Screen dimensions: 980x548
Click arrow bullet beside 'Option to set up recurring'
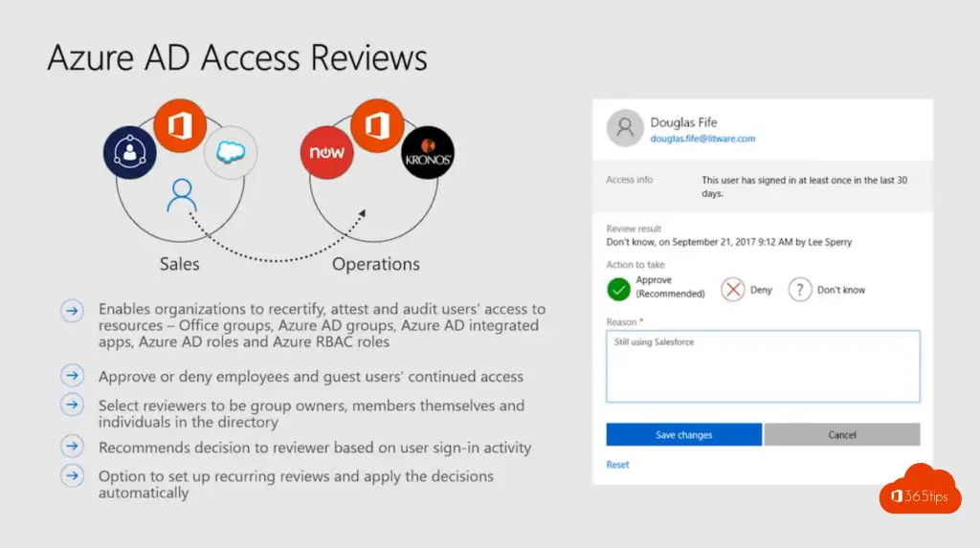[x=72, y=475]
